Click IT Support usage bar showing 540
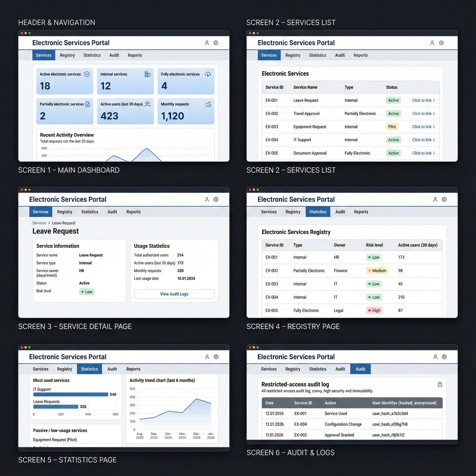476x476 pixels. pos(71,394)
